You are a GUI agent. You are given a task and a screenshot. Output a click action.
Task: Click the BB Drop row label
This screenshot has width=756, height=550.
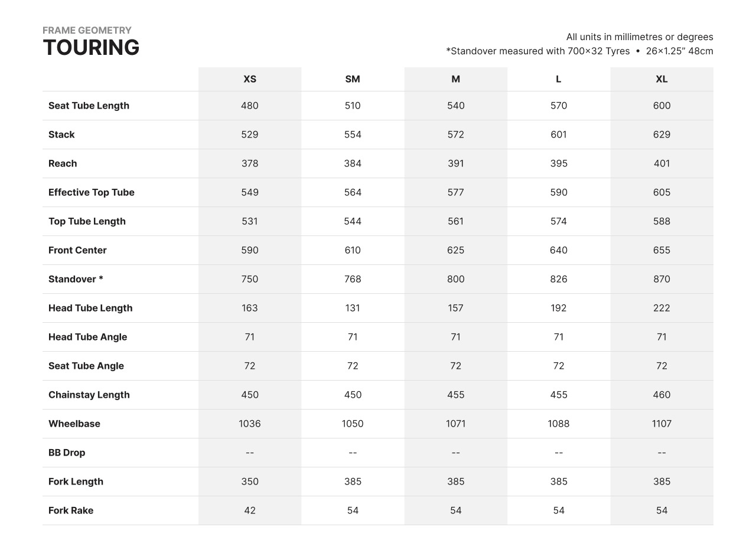tap(67, 453)
